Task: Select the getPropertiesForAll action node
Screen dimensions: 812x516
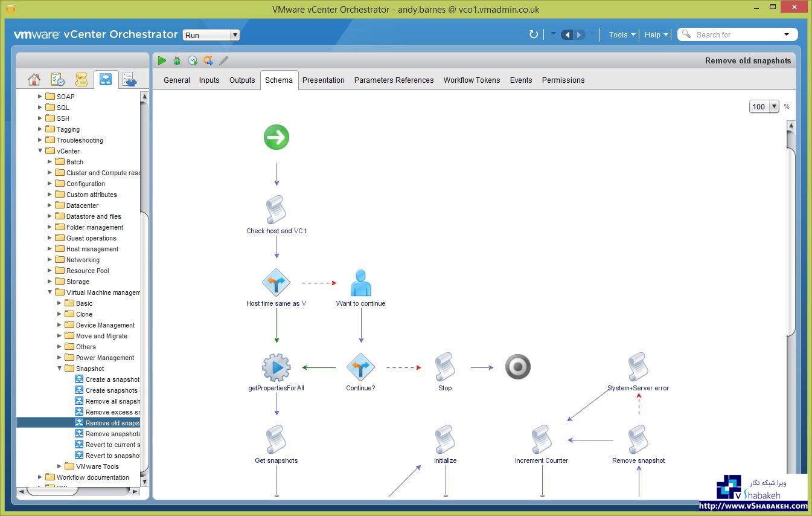Action: click(277, 367)
